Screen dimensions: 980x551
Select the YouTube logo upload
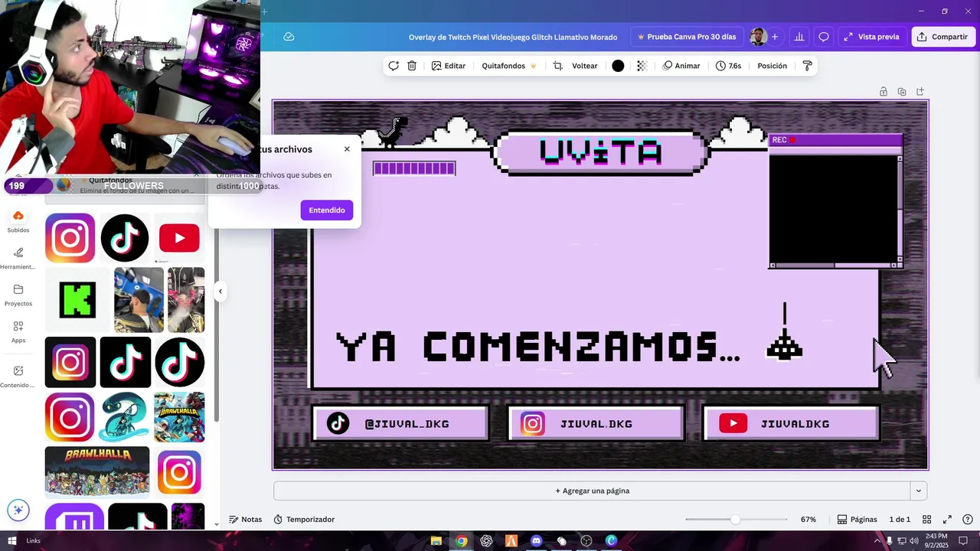pyautogui.click(x=179, y=238)
